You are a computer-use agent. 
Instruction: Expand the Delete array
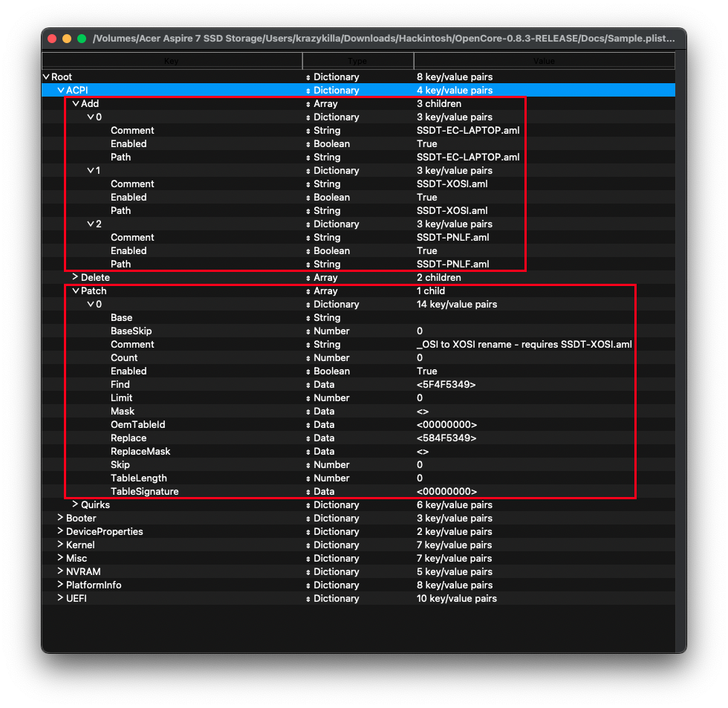click(75, 278)
